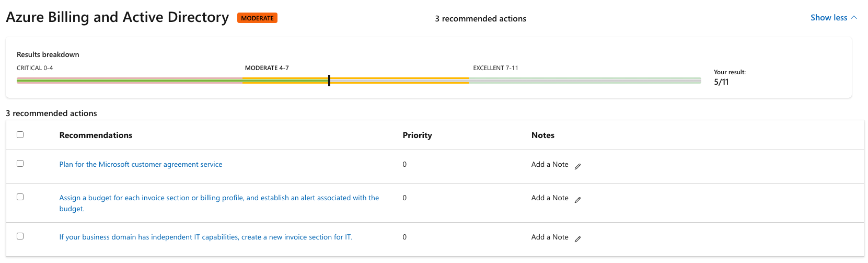
Task: Click the Recommendations column header
Action: click(x=96, y=135)
